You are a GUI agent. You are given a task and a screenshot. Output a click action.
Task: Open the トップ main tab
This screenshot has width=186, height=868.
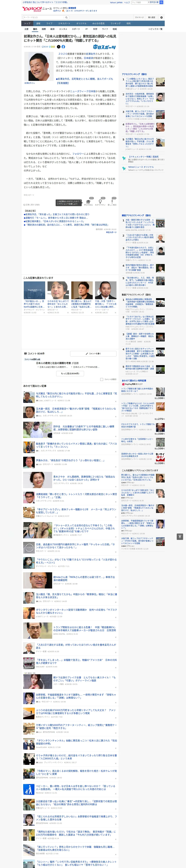tap(27, 24)
